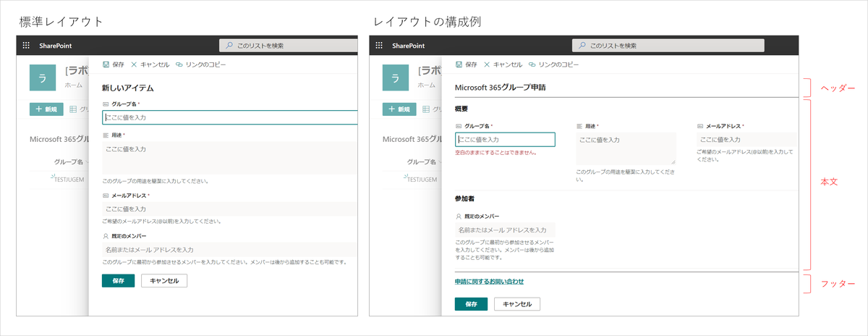Click the white キャンセル button in 標準レイアウト form
Image resolution: width=868 pixels, height=336 pixels.
[x=164, y=281]
